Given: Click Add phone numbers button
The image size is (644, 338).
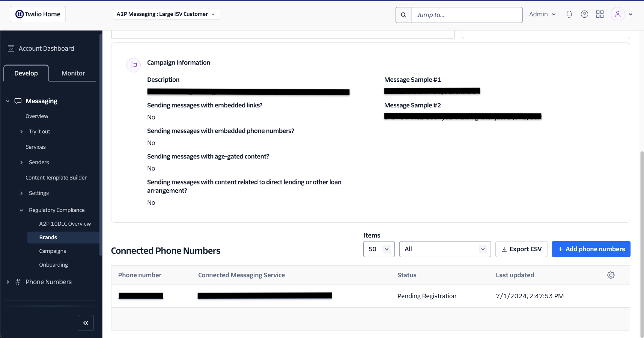Looking at the screenshot, I should click(591, 249).
